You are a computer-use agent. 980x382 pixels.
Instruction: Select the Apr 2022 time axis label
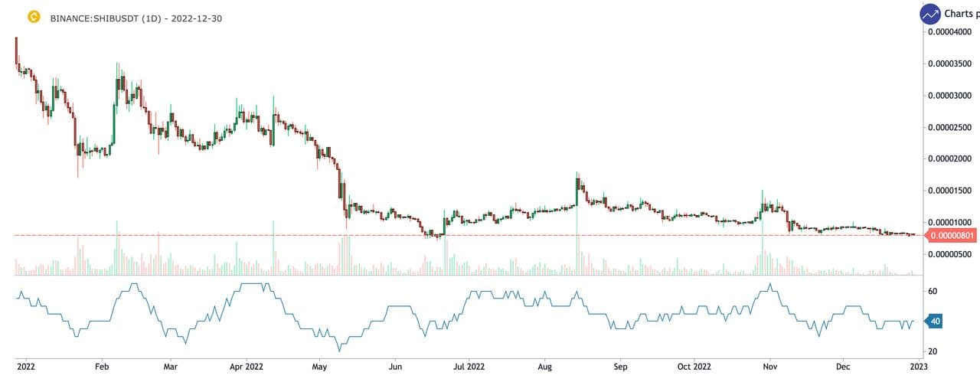247,367
